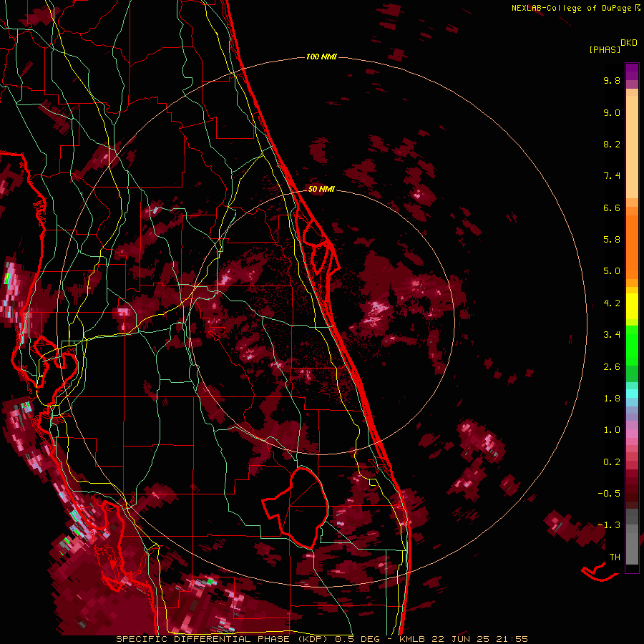Click the '100 NMI' range ring label
The image size is (644, 644).
click(x=321, y=57)
